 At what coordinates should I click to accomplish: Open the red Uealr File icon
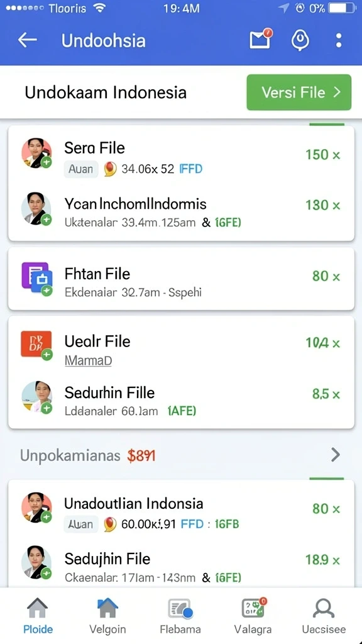pos(36,345)
